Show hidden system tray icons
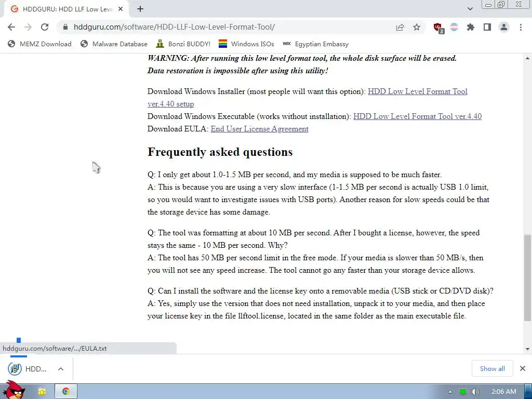Screen dimensions: 532x399 [x=450, y=392]
